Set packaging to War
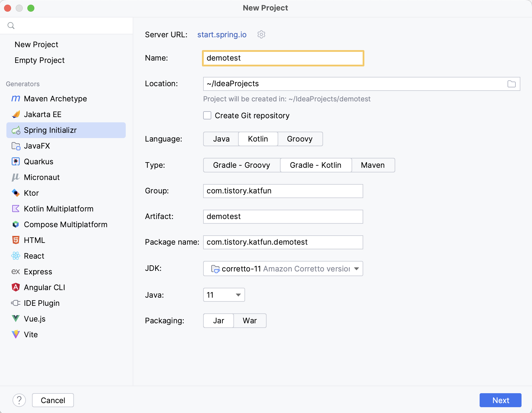 point(250,321)
